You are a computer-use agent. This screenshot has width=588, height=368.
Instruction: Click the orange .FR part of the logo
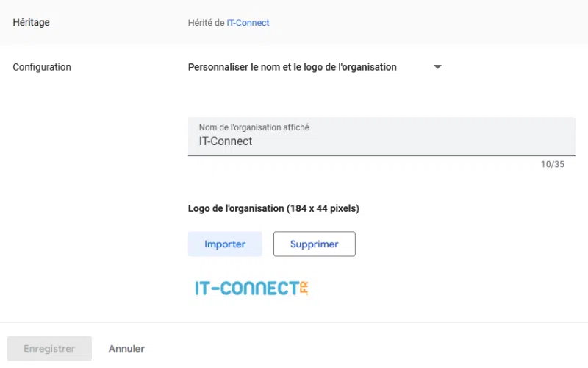pos(304,288)
